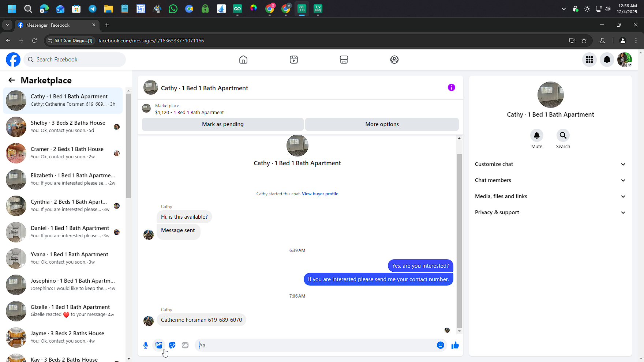This screenshot has height=362, width=644.
Task: Click in the message input field
Action: coord(315,345)
